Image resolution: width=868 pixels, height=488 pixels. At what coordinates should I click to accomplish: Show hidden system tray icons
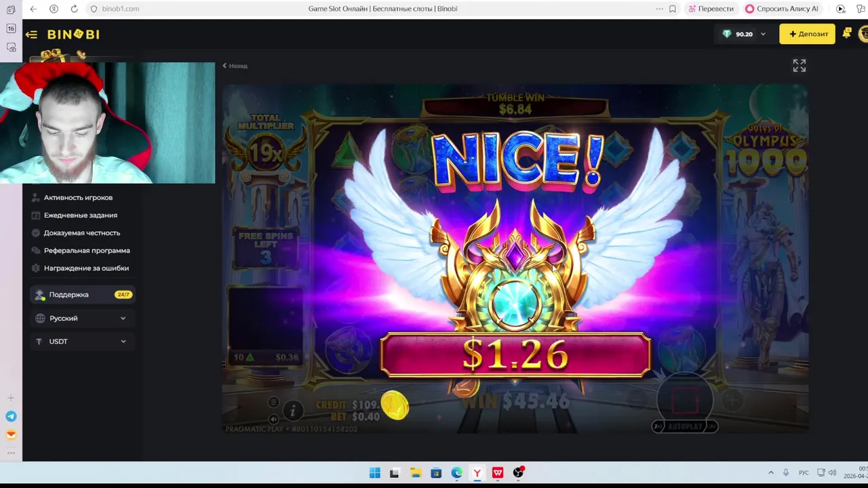click(770, 472)
